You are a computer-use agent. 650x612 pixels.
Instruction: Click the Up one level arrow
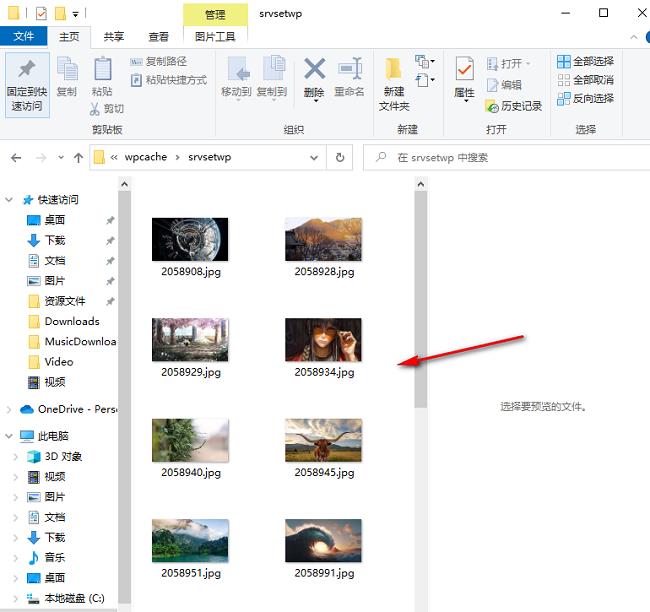(x=78, y=158)
